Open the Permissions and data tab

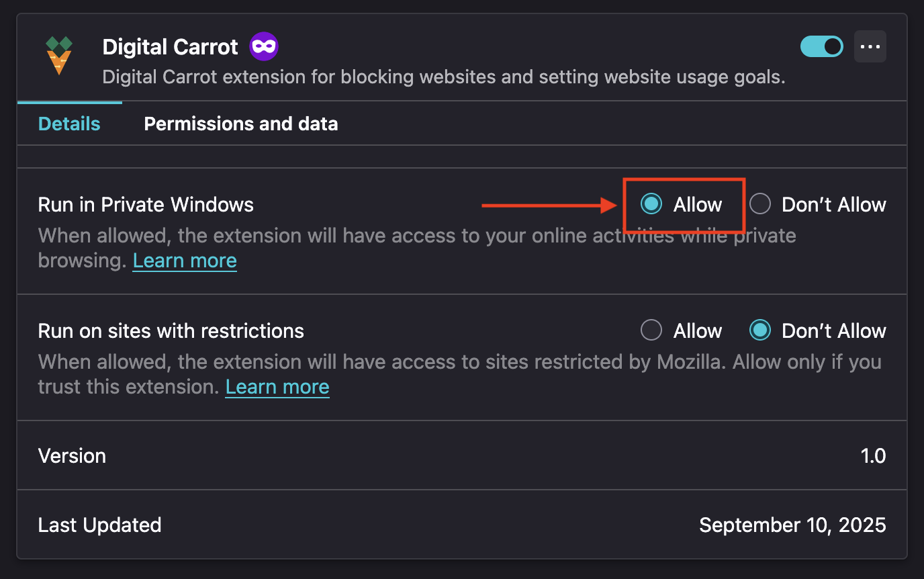coord(241,124)
